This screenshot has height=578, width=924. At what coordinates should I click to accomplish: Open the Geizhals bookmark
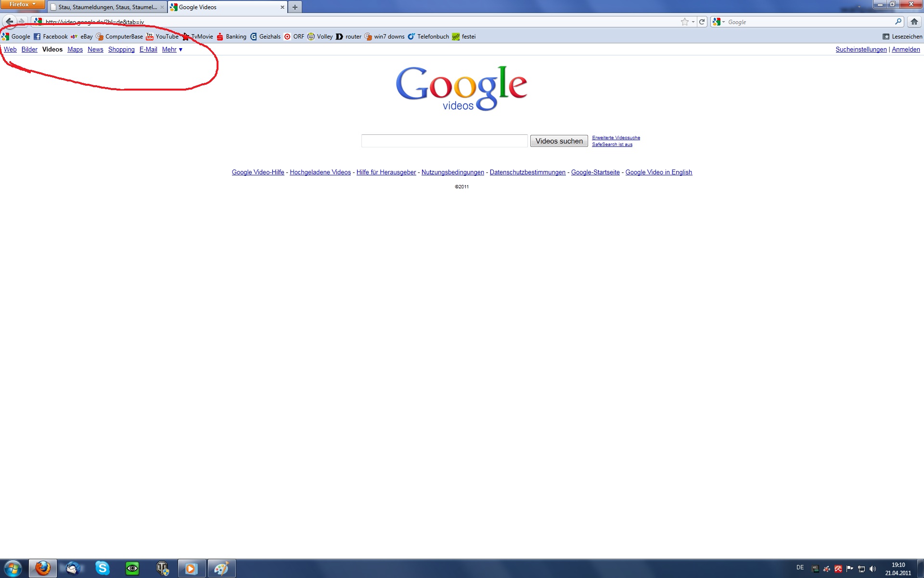[265, 37]
